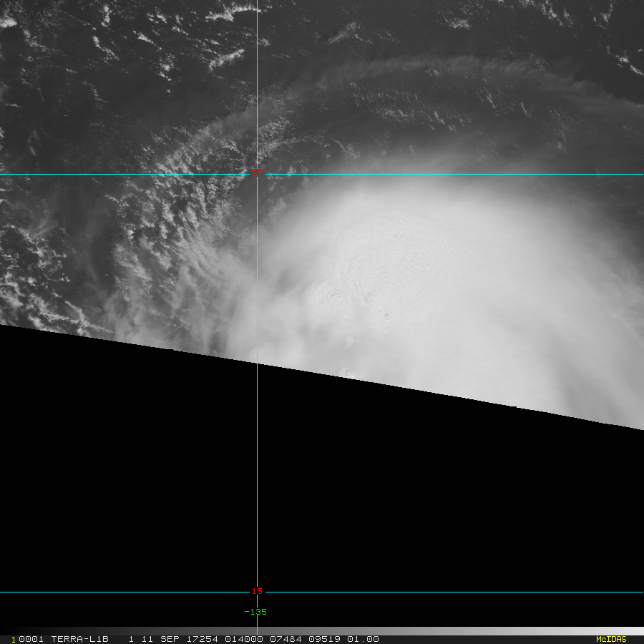Select the red 15 latitude label
The height and width of the screenshot is (644, 644).
257,592
